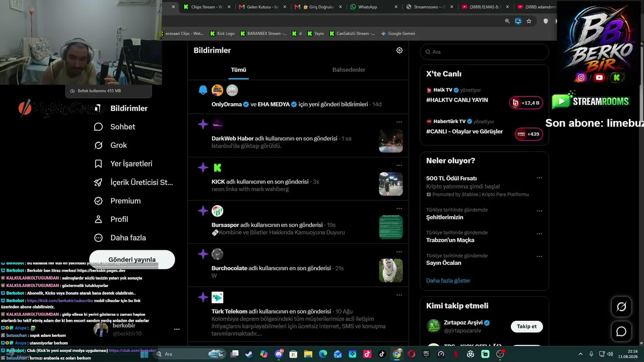The width and height of the screenshot is (644, 362).
Task: Open the Bursaspor post thumbnail
Action: (391, 227)
